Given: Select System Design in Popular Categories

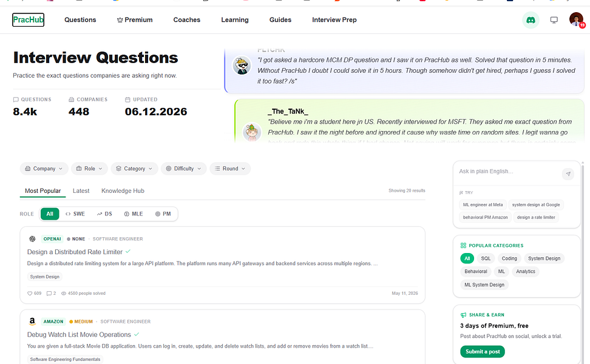Looking at the screenshot, I should (x=544, y=258).
